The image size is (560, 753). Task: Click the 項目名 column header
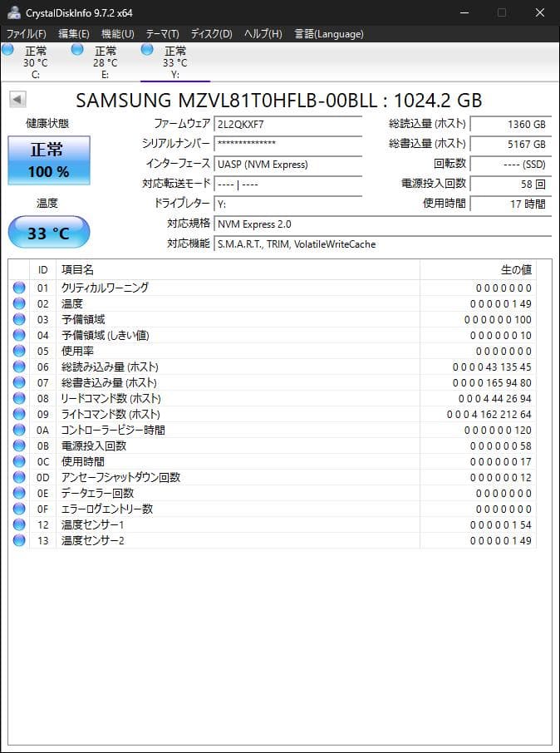[x=238, y=270]
